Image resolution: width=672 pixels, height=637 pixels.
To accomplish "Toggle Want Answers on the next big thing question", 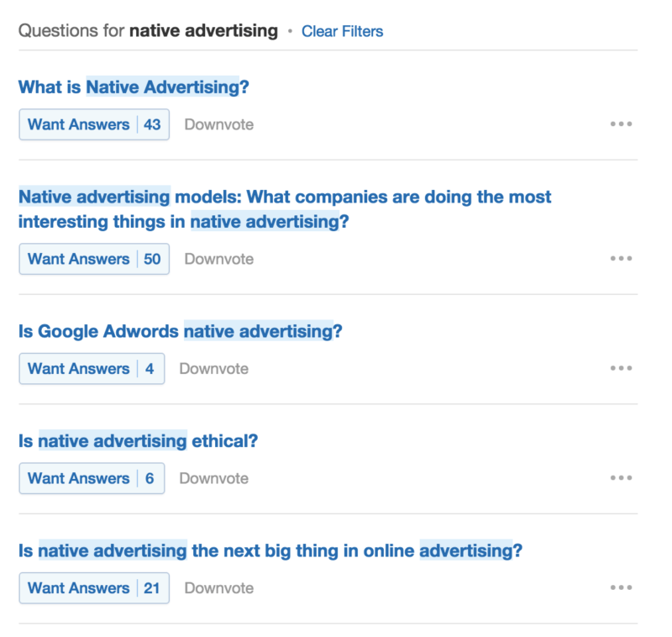I will point(79,587).
